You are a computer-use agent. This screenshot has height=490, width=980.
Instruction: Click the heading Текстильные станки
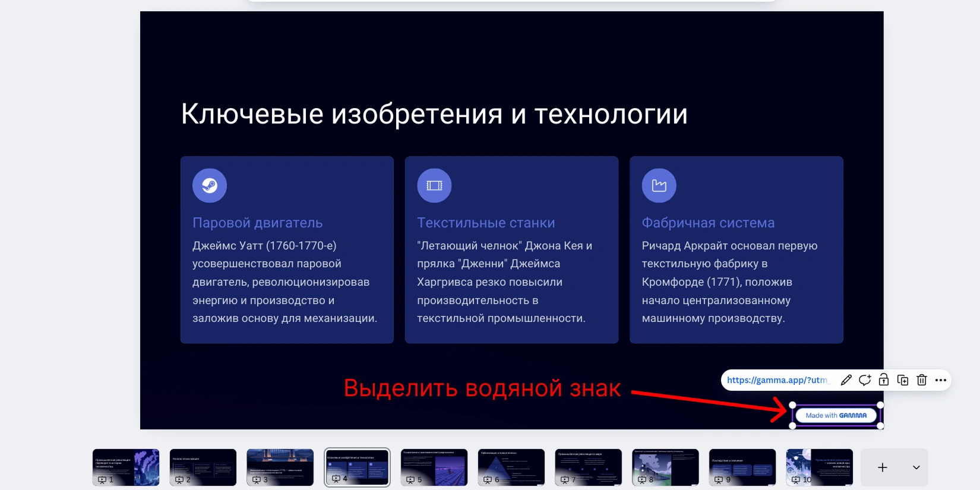tap(486, 223)
